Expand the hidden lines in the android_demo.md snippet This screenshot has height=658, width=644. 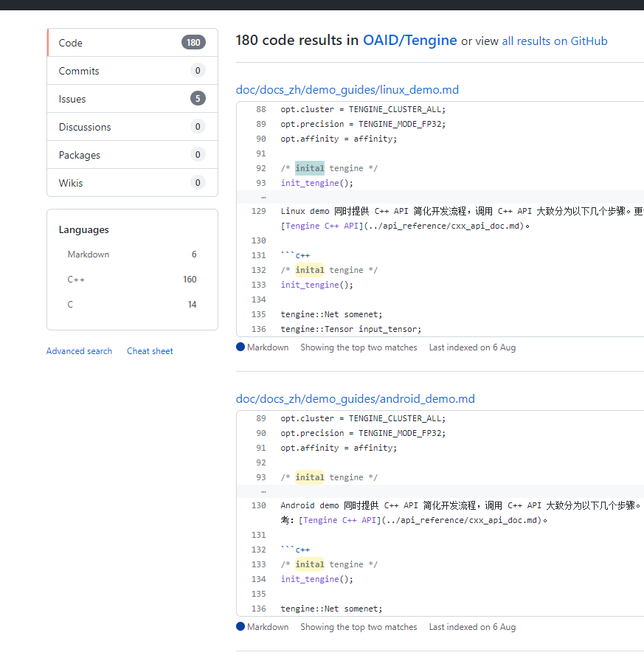click(263, 491)
